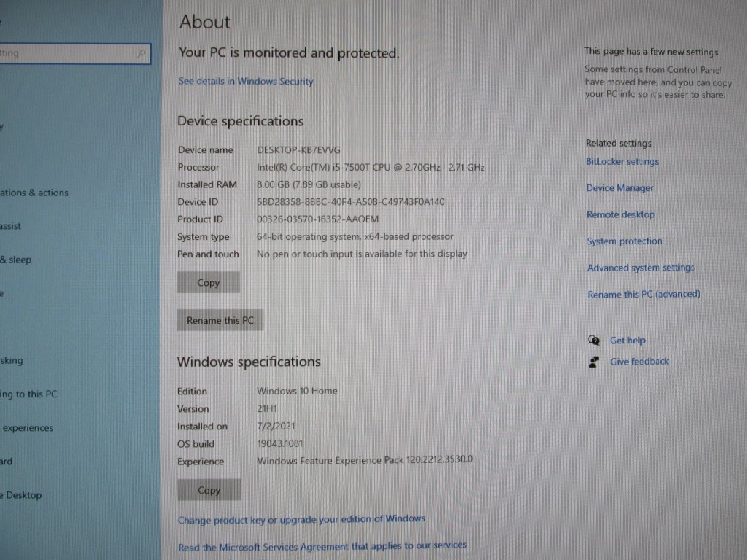This screenshot has width=747, height=560.
Task: Open Remote desktop related setting
Action: 621,215
